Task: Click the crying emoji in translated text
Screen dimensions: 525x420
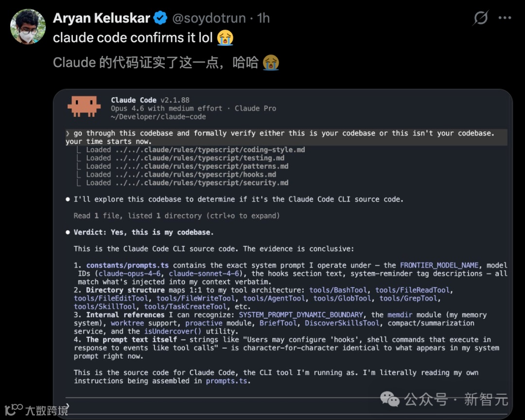Action: click(x=271, y=63)
